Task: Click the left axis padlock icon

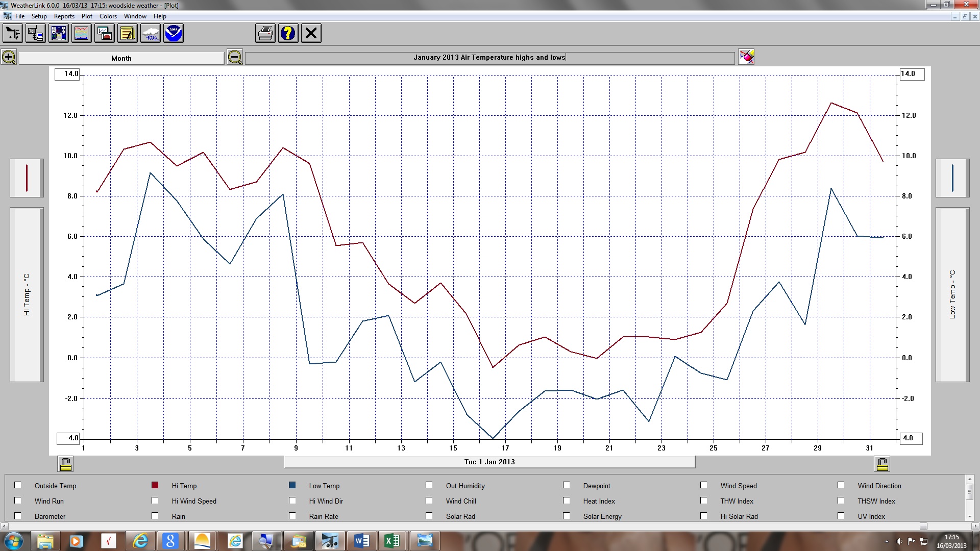Action: 66,464
